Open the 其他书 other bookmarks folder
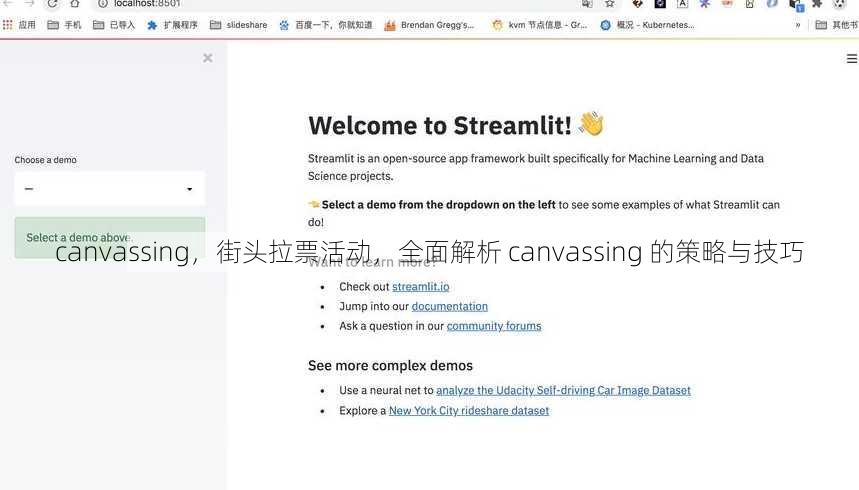Image resolution: width=859 pixels, height=490 pixels. (837, 25)
